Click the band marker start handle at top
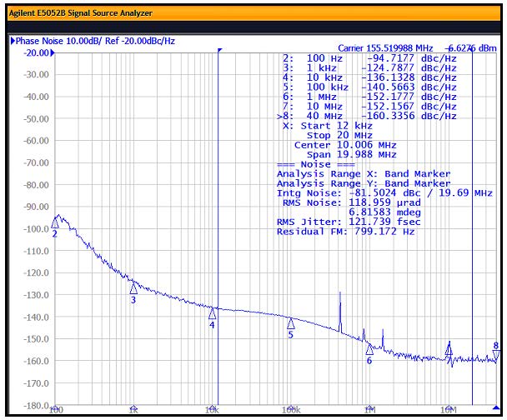The width and height of the screenshot is (507, 420). point(218,51)
